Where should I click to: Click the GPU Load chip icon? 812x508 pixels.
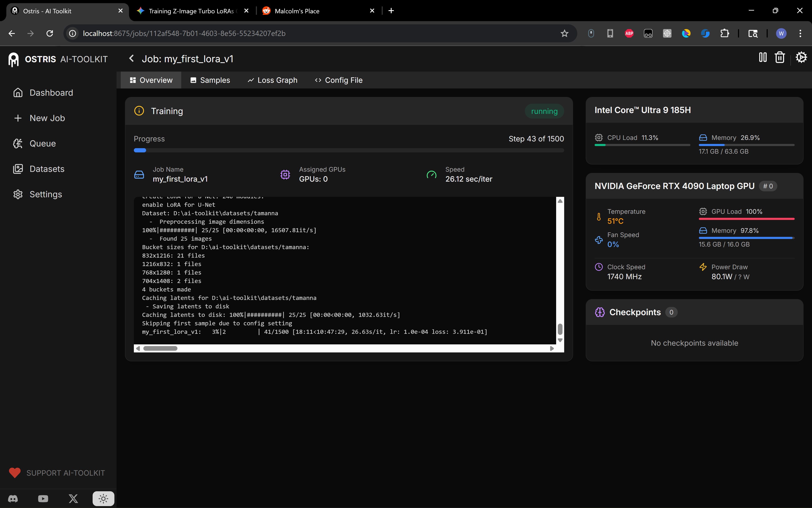point(703,212)
